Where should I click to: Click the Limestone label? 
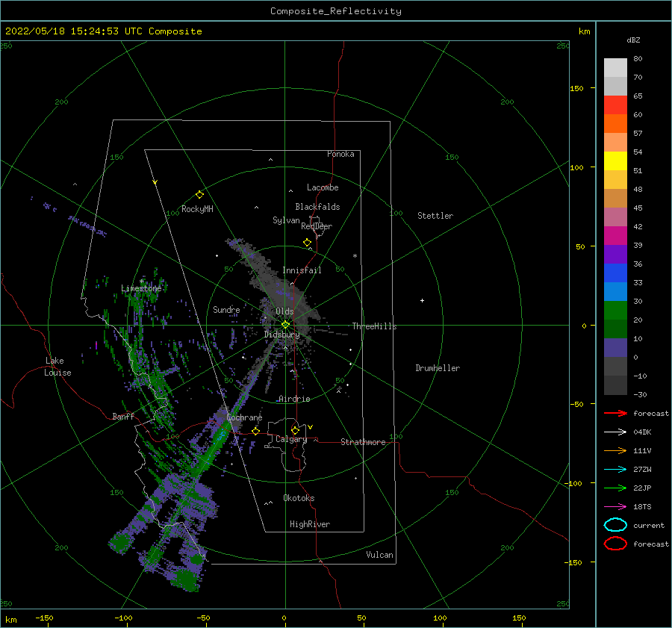coord(141,288)
